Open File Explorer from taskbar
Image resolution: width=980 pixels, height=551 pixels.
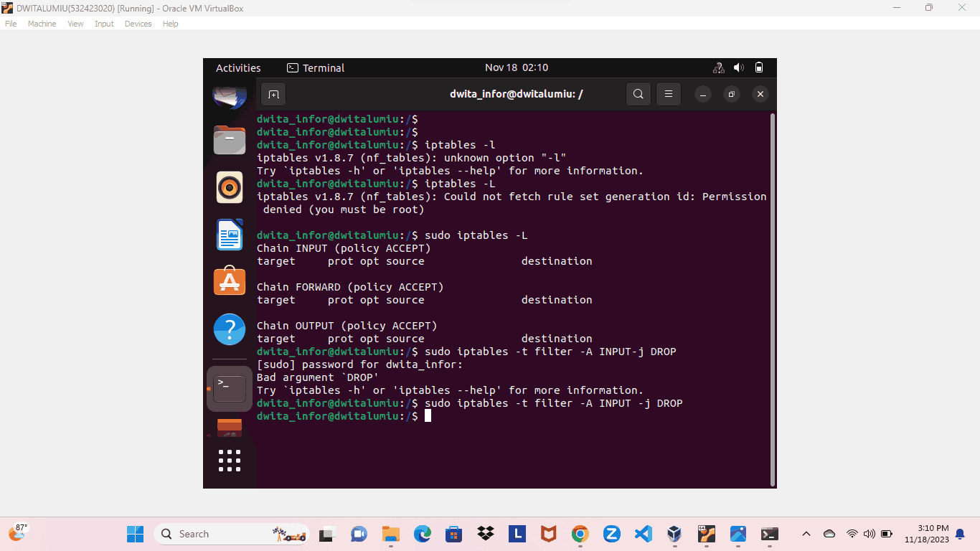pyautogui.click(x=390, y=534)
